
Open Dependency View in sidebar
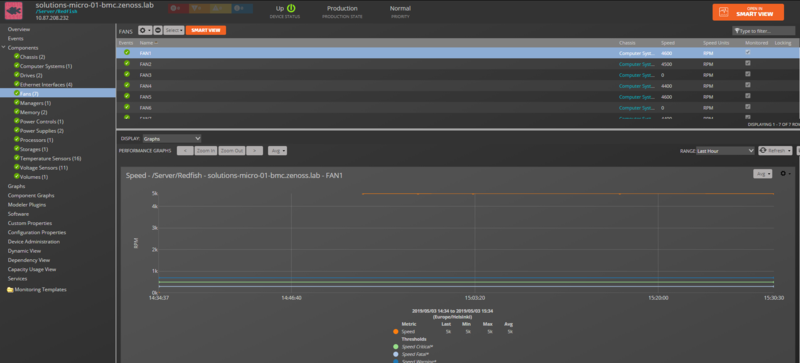(x=29, y=260)
